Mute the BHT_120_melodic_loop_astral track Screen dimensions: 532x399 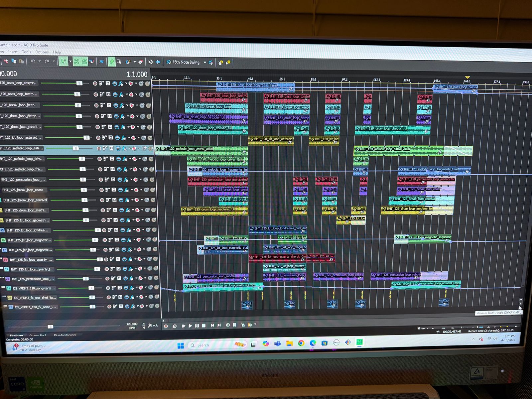[x=144, y=148]
